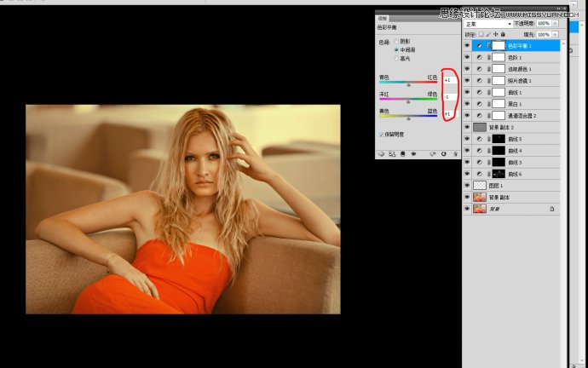The height and width of the screenshot is (368, 588).
Task: Select the layer named 背景 副本
Action: [499, 197]
